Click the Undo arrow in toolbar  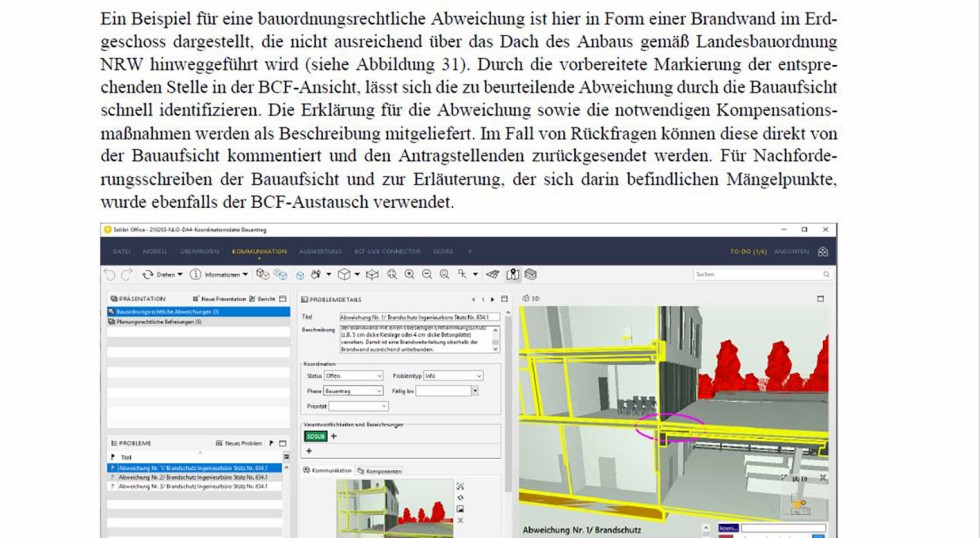110,274
